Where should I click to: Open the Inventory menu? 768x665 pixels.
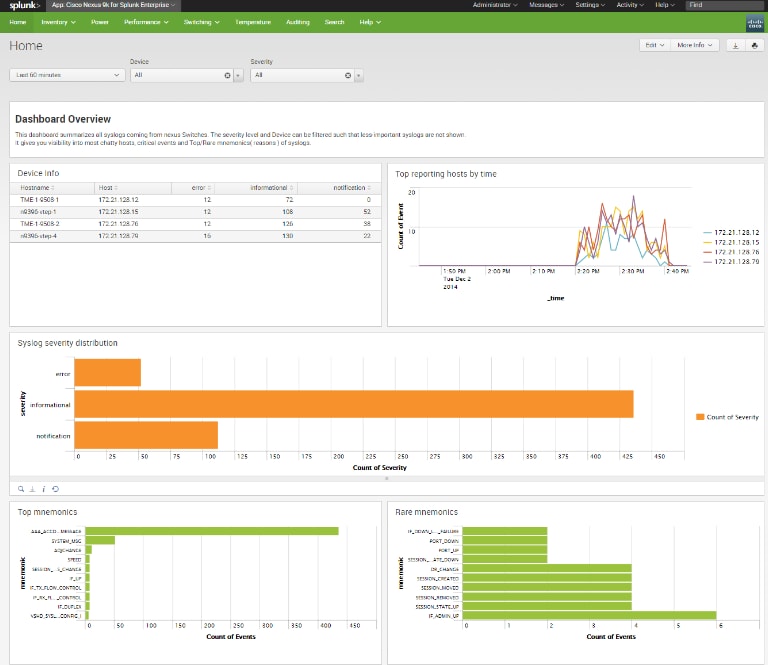(58, 23)
